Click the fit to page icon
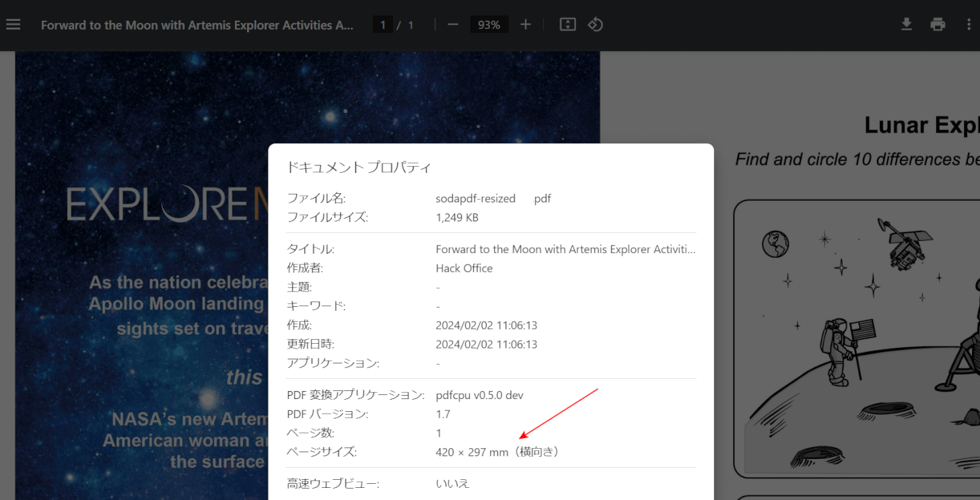Viewport: 980px width, 500px height. click(567, 25)
